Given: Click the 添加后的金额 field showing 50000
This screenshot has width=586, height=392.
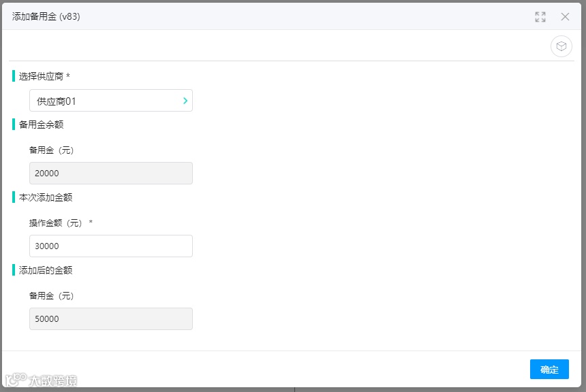Looking at the screenshot, I should (x=111, y=318).
